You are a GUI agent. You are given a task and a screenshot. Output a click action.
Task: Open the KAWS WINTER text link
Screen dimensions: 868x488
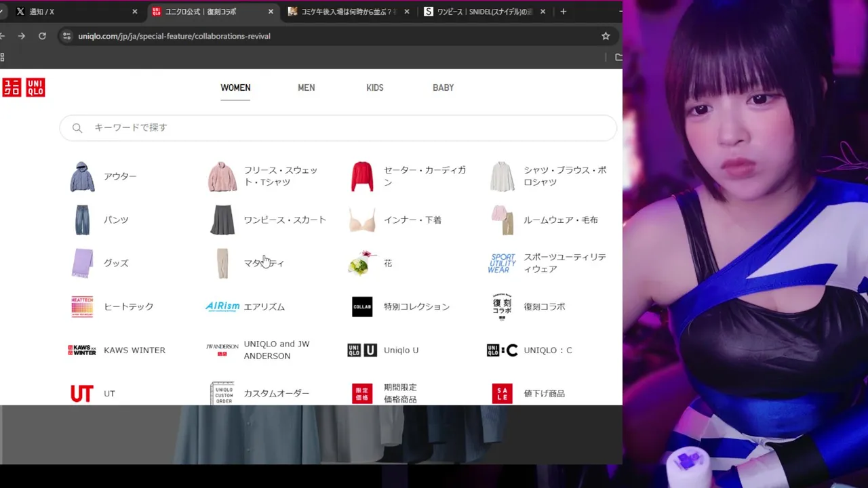coord(134,350)
